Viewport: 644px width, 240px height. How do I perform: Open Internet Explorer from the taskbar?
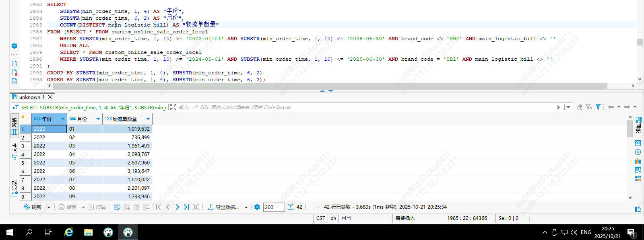click(x=69, y=232)
